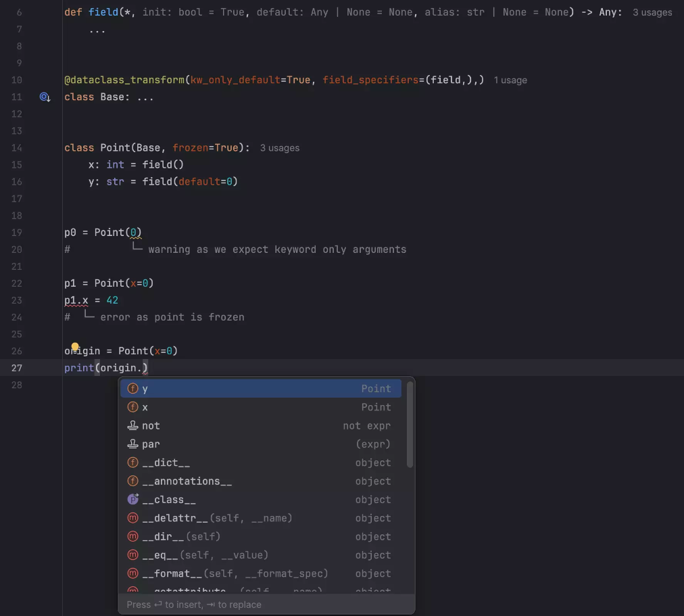Click the method icon beside __dir__

(132, 536)
